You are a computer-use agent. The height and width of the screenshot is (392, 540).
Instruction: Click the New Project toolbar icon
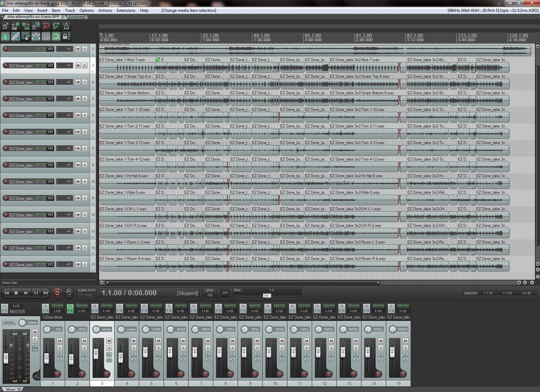(5, 26)
